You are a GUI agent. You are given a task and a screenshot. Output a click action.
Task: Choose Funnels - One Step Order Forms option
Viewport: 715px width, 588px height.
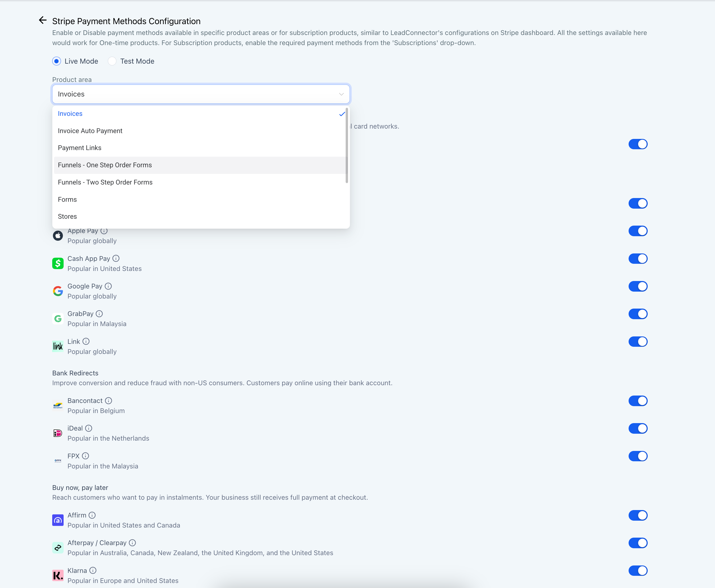click(x=105, y=165)
